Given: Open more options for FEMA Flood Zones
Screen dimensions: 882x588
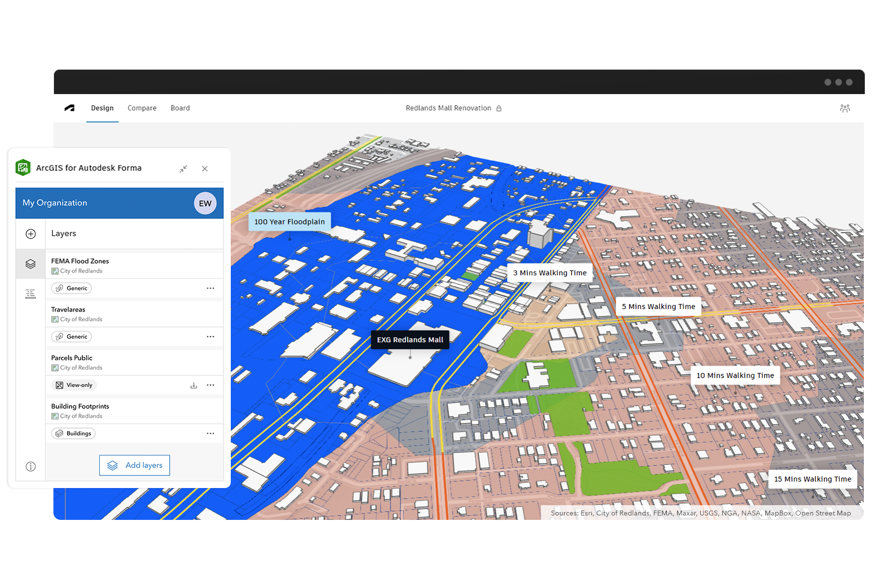Looking at the screenshot, I should click(210, 288).
